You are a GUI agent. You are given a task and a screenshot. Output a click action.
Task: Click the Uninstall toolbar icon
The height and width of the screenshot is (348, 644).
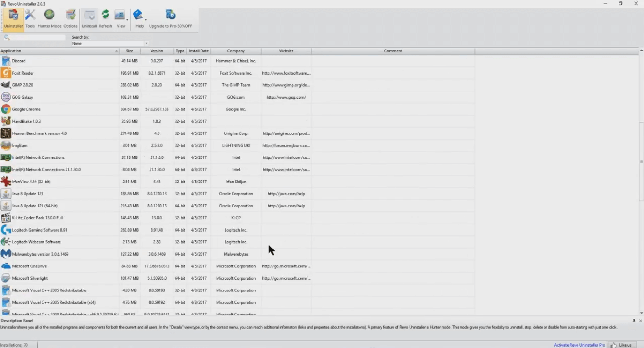89,19
